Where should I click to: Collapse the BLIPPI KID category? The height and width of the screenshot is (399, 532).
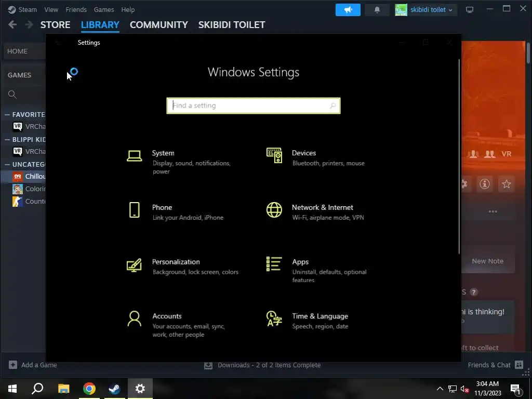(7, 139)
